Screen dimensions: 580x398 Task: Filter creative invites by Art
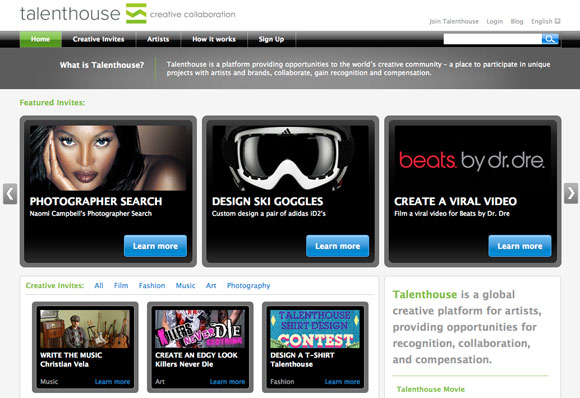click(211, 286)
